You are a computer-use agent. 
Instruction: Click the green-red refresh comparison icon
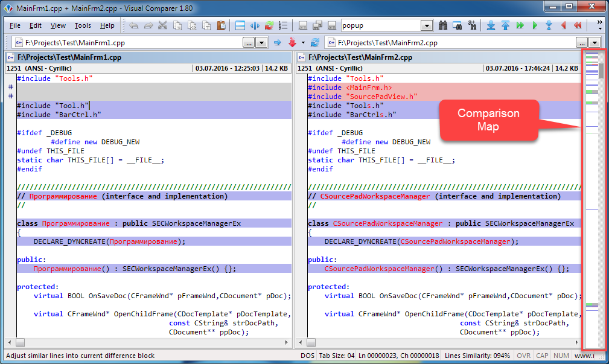(x=269, y=25)
